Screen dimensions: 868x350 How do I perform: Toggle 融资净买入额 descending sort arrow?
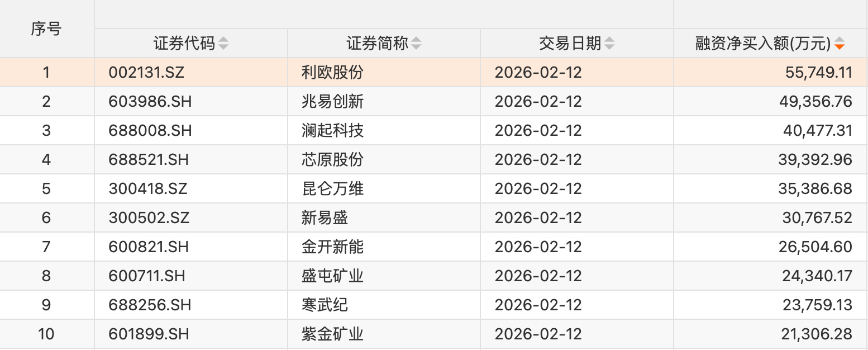(839, 44)
